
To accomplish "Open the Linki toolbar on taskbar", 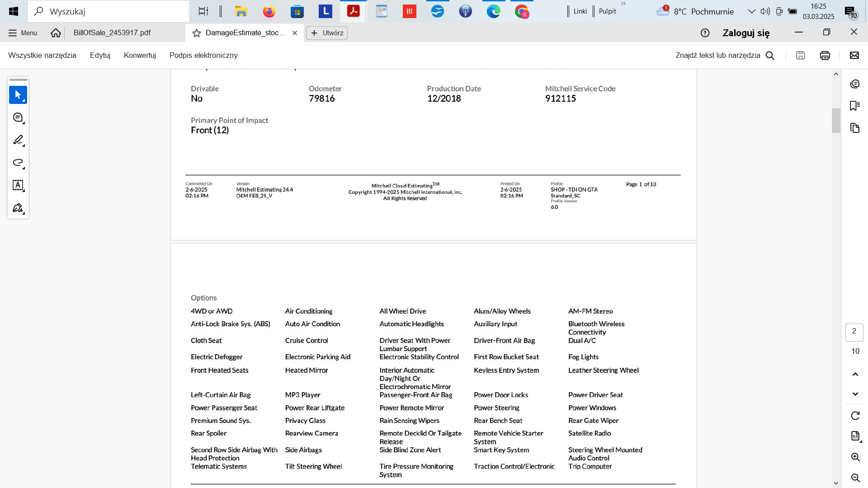I will 580,11.
